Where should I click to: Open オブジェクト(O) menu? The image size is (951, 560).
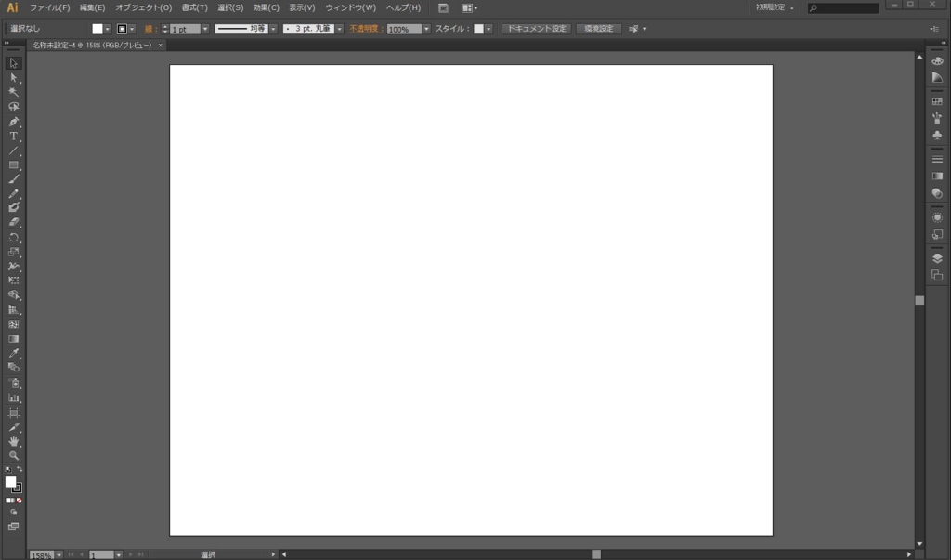click(x=144, y=7)
